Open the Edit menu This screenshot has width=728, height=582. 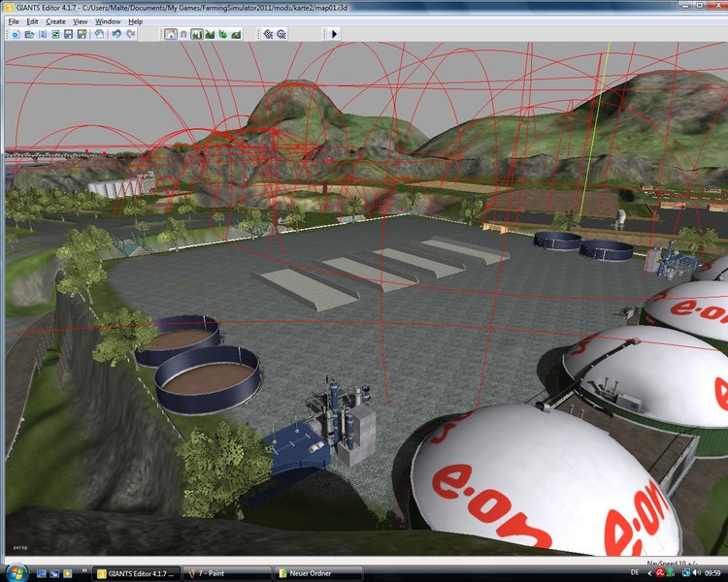click(32, 21)
